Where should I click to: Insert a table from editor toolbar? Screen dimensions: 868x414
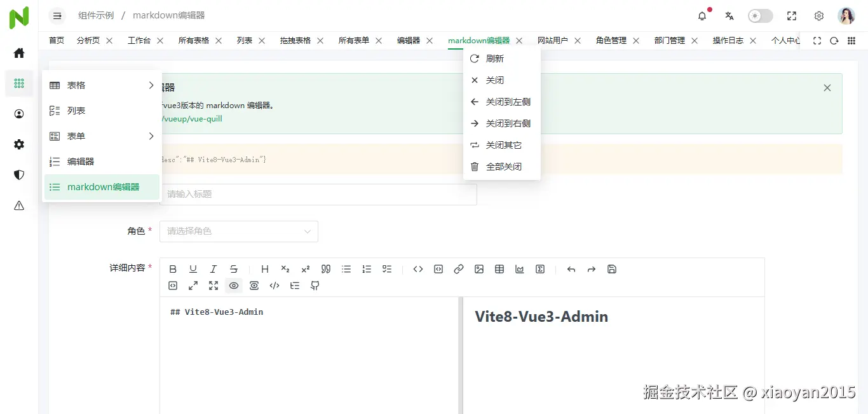click(499, 269)
